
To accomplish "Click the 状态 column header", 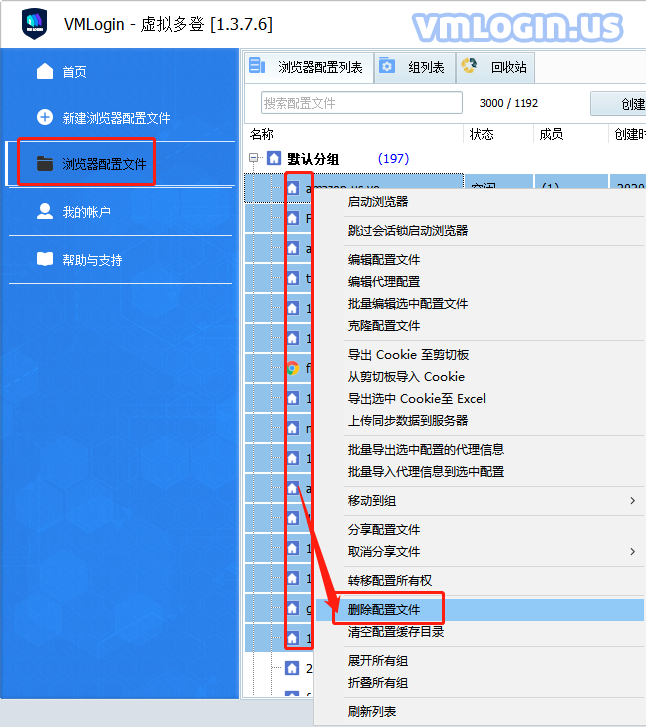I will point(481,134).
